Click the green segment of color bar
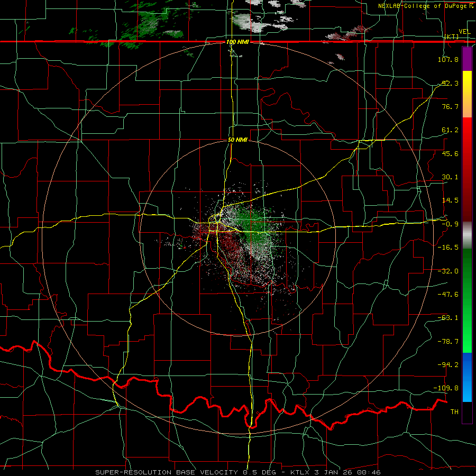This screenshot has width=476, height=476. point(467,300)
